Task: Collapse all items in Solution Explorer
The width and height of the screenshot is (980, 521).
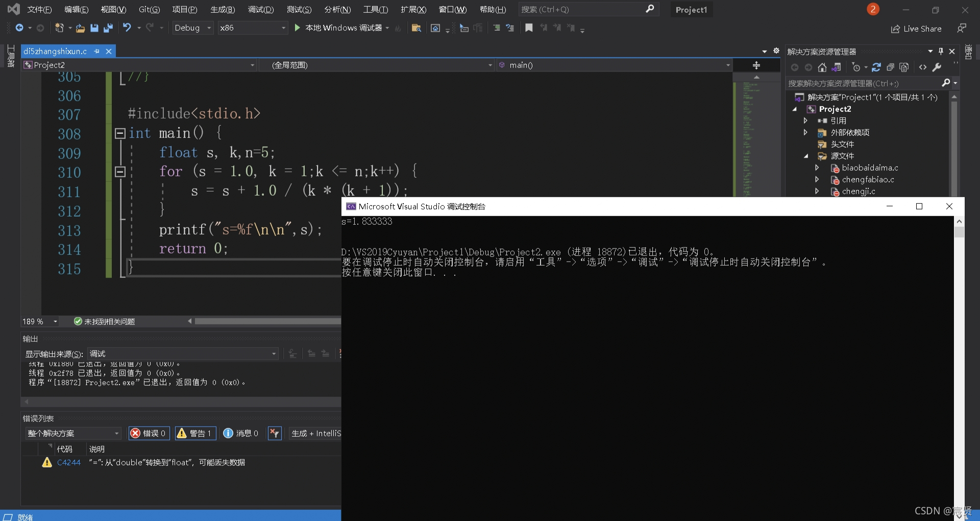Action: coord(890,67)
